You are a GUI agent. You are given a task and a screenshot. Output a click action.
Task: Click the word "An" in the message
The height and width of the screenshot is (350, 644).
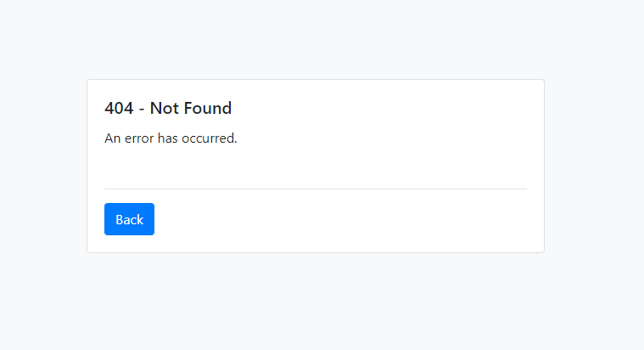(112, 138)
